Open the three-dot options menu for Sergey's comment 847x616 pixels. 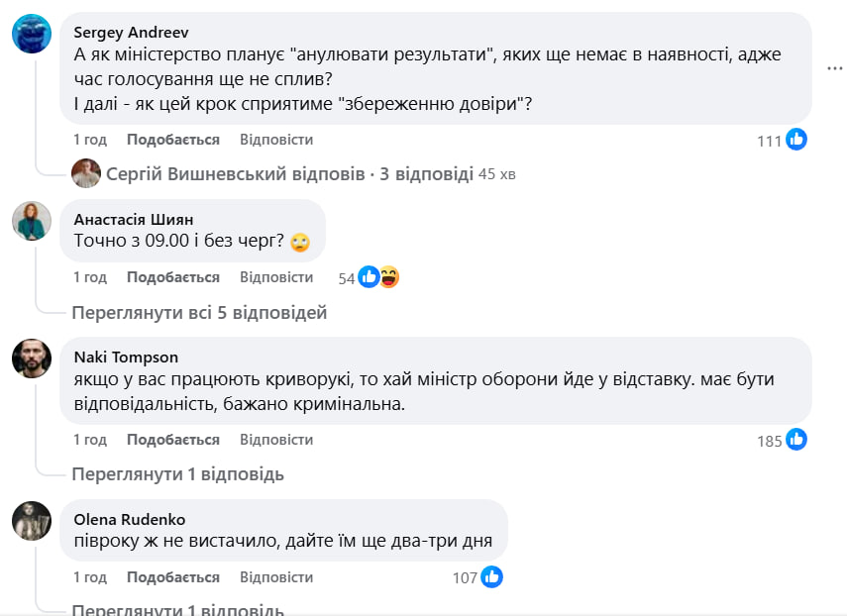click(835, 67)
